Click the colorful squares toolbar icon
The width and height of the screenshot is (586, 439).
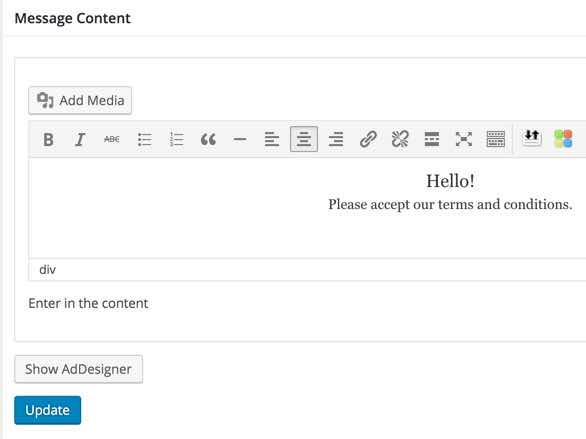pyautogui.click(x=563, y=139)
